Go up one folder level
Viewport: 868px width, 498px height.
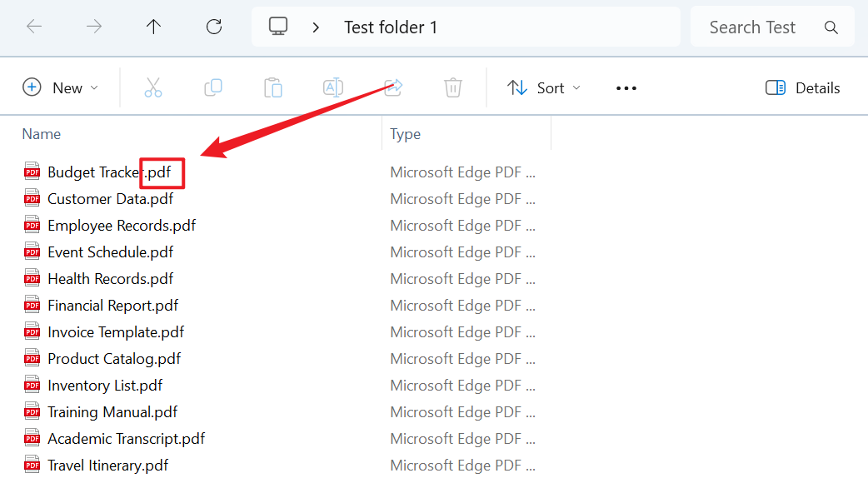pyautogui.click(x=153, y=27)
